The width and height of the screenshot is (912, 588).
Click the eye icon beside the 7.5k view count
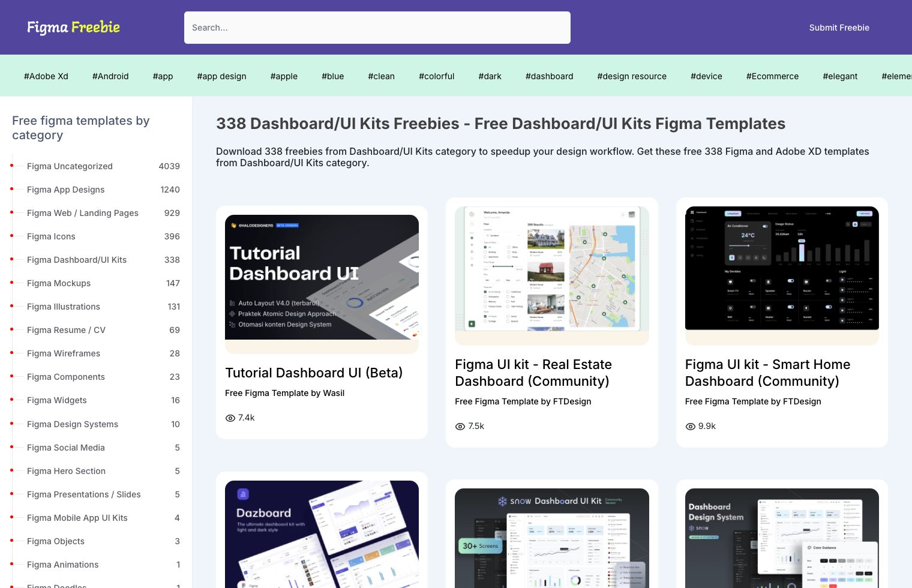pyautogui.click(x=460, y=426)
